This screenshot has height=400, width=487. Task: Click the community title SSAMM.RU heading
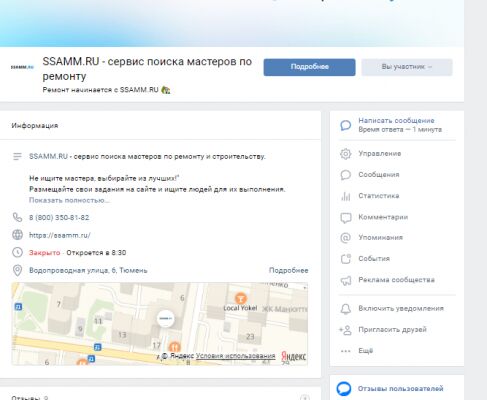pyautogui.click(x=147, y=69)
